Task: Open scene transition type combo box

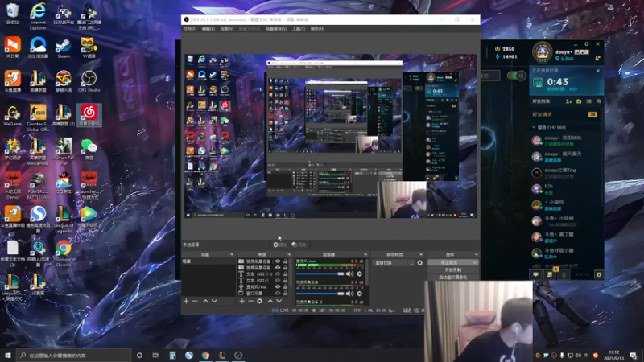Action: pyautogui.click(x=394, y=263)
